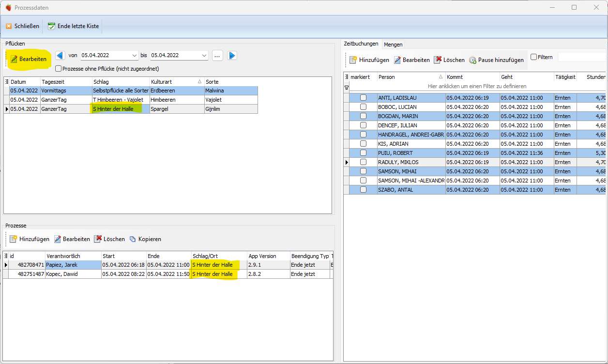Sort Zeitbuchungen by Person column
Viewport: 608px width, 364px height.
tap(410, 77)
